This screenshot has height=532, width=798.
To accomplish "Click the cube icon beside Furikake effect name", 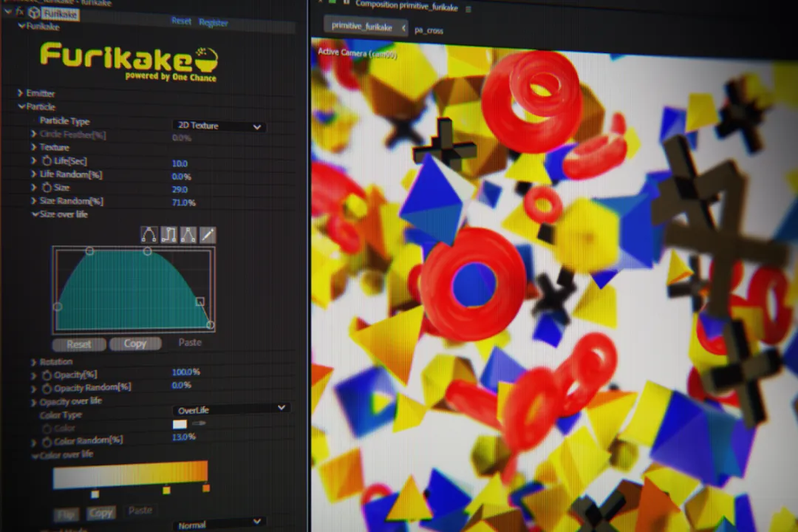I will coord(34,13).
